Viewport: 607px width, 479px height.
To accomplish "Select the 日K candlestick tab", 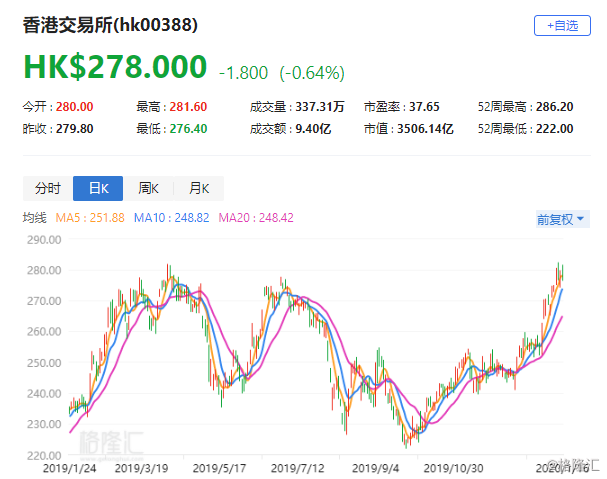I will (x=98, y=188).
